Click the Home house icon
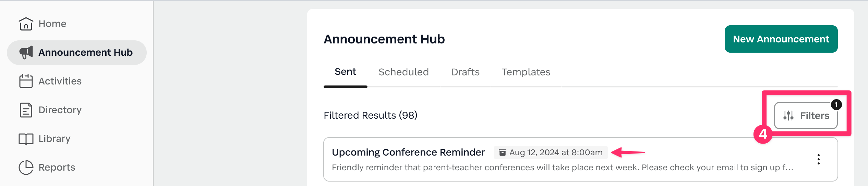Screen dimensions: 868x186 click(26, 24)
